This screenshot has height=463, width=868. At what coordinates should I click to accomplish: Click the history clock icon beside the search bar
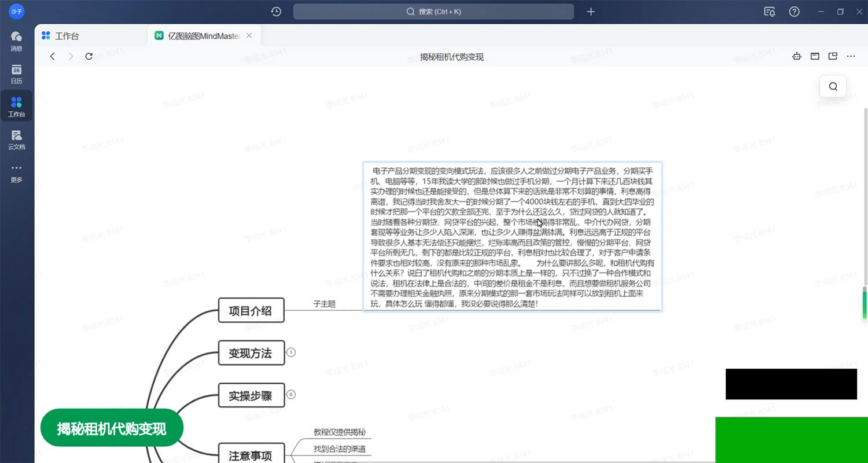pyautogui.click(x=276, y=12)
